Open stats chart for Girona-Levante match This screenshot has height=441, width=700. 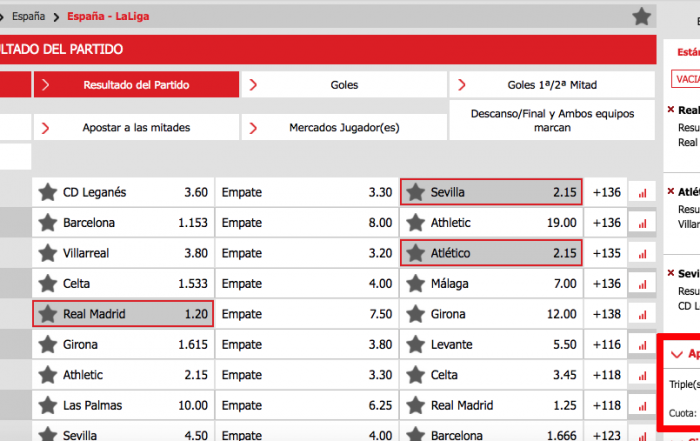(x=642, y=345)
